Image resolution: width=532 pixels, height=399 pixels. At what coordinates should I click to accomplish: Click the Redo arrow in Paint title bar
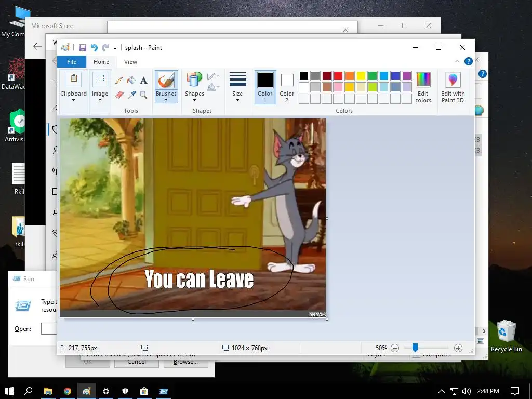coord(105,48)
